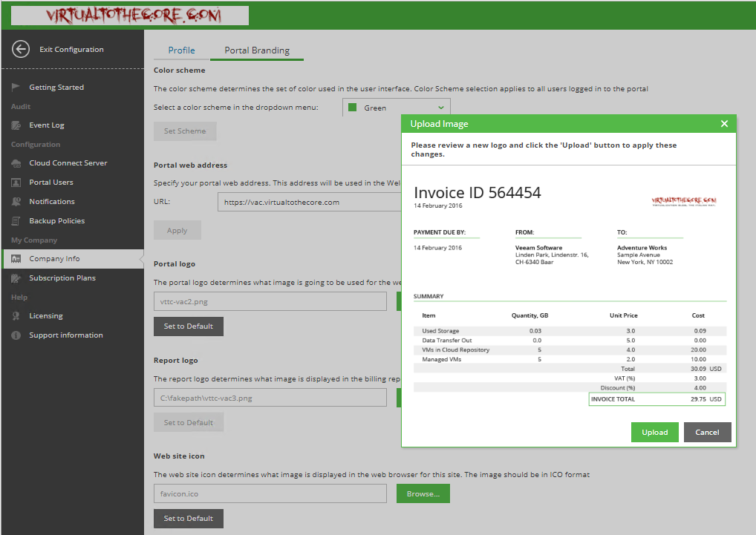The image size is (756, 535).
Task: Click the portal URL input field
Action: [310, 203]
